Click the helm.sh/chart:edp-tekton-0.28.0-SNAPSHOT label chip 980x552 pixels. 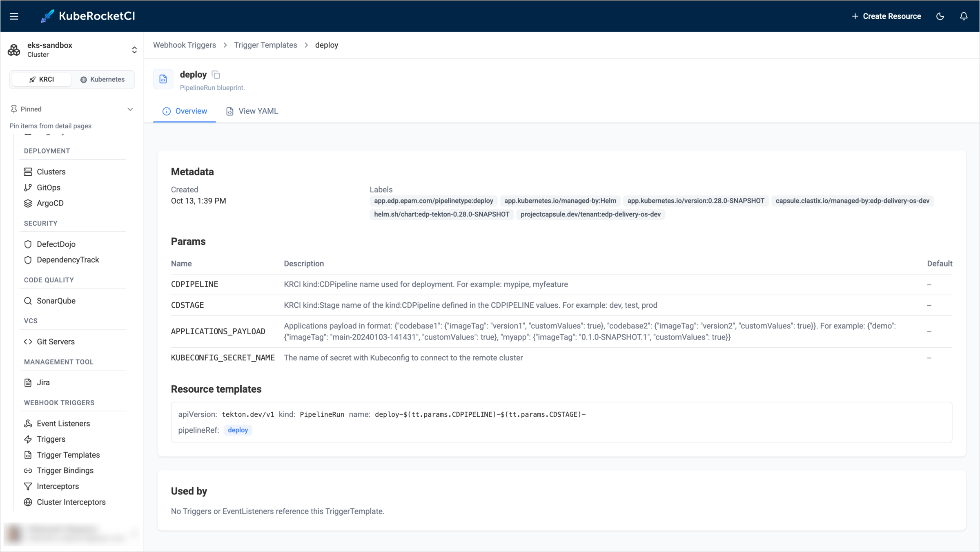point(441,215)
